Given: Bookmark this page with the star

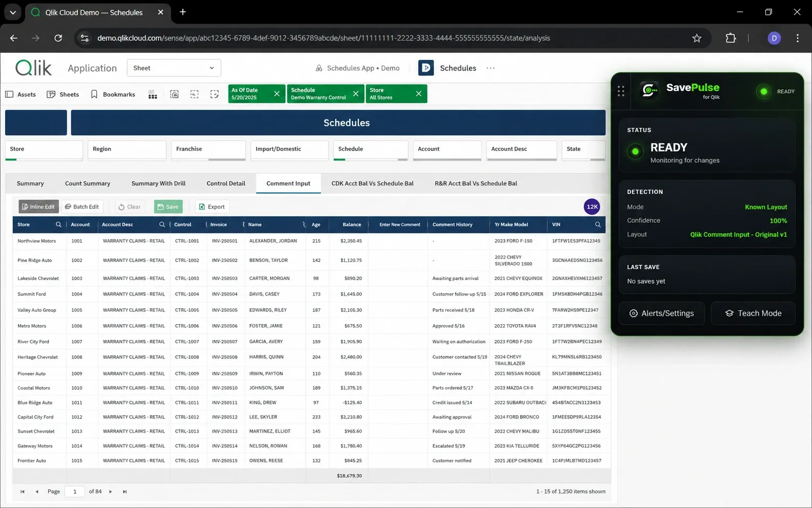Looking at the screenshot, I should tap(697, 38).
